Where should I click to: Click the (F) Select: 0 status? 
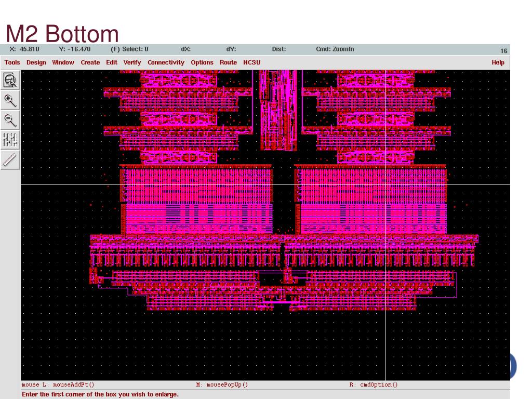tap(129, 49)
